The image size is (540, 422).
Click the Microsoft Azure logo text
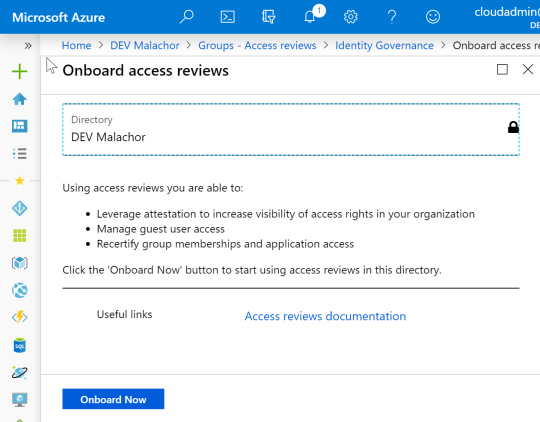(x=59, y=17)
